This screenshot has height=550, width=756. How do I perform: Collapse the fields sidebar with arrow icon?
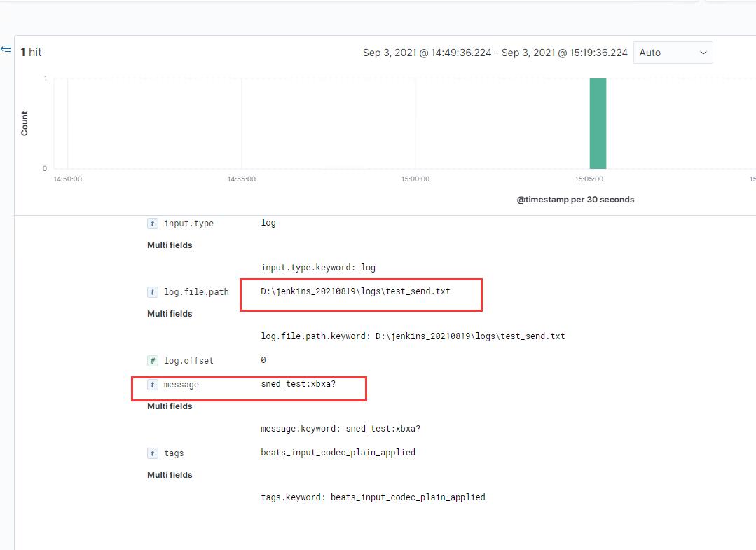(x=6, y=49)
